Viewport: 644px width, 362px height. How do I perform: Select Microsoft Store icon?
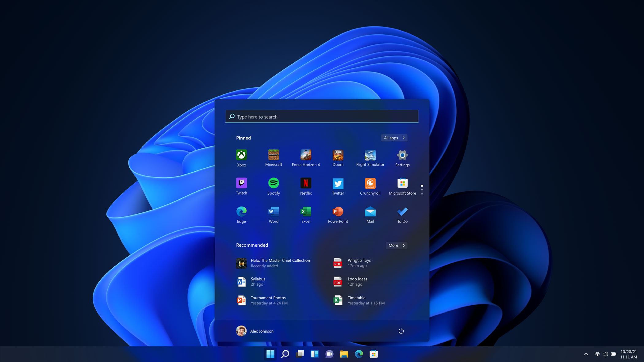click(x=402, y=183)
